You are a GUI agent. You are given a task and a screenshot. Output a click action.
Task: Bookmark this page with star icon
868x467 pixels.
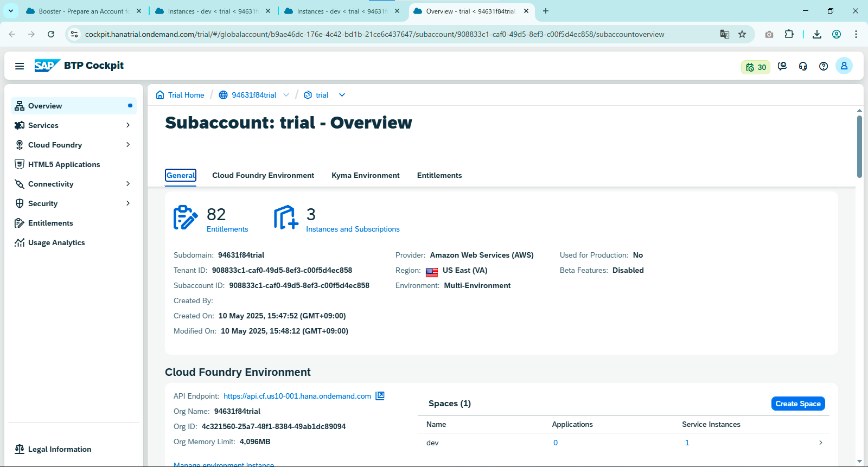coord(742,34)
